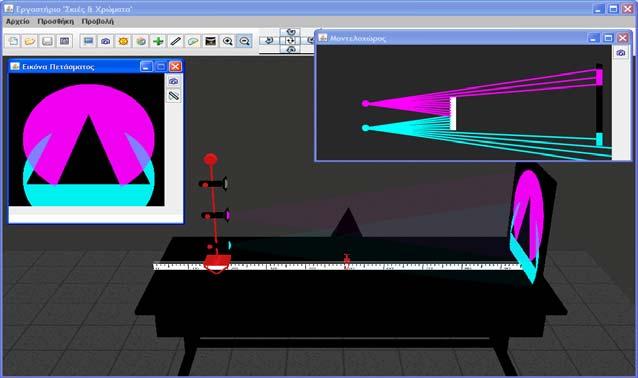Add a light source with sun icon
Viewport: 638px width, 378px height.
click(x=123, y=41)
